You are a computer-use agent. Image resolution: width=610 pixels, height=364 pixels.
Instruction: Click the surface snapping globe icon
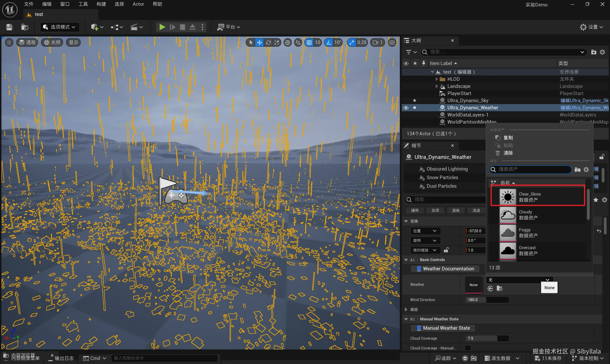287,42
